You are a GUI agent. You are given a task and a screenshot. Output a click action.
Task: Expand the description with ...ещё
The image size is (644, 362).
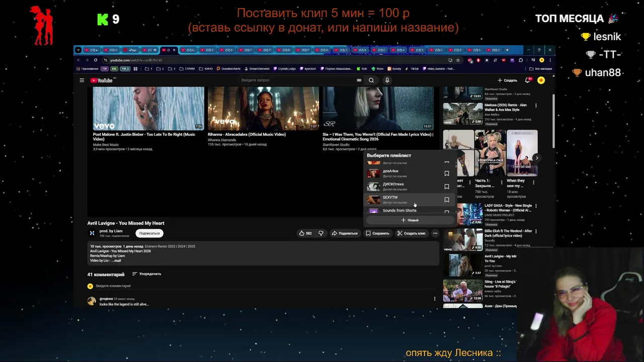coord(116,260)
